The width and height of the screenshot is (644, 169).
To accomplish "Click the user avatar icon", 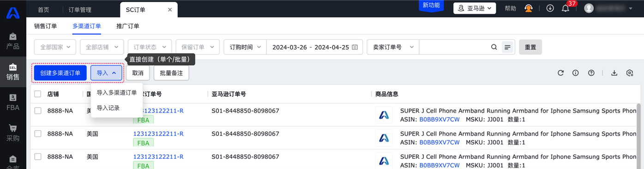I will (x=589, y=8).
